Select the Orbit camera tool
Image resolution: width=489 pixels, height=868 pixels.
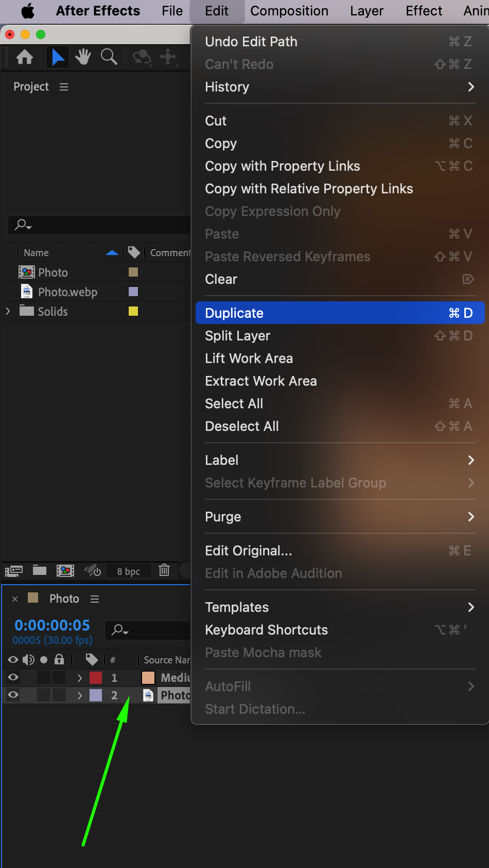(x=142, y=57)
